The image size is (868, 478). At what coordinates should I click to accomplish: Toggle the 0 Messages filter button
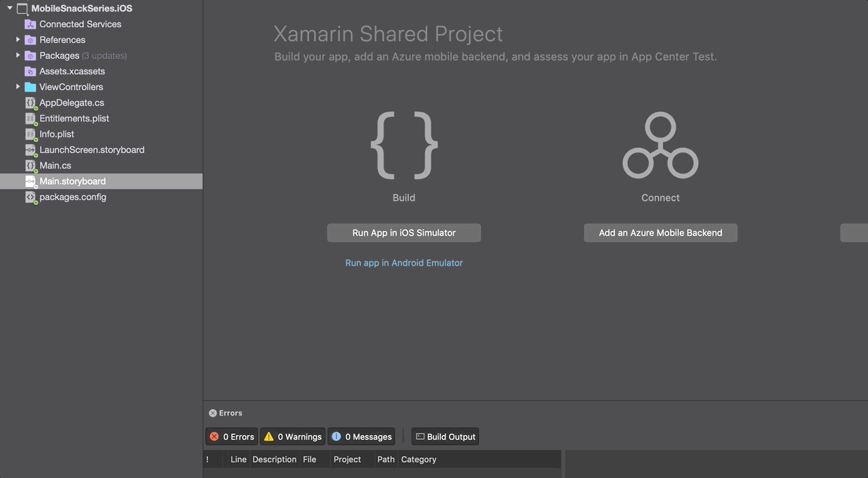click(x=362, y=437)
